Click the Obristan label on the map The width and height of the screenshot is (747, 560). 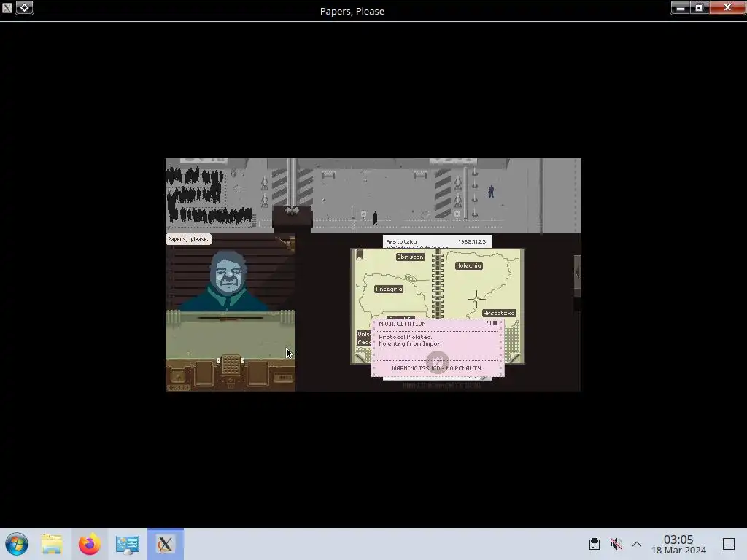click(410, 257)
